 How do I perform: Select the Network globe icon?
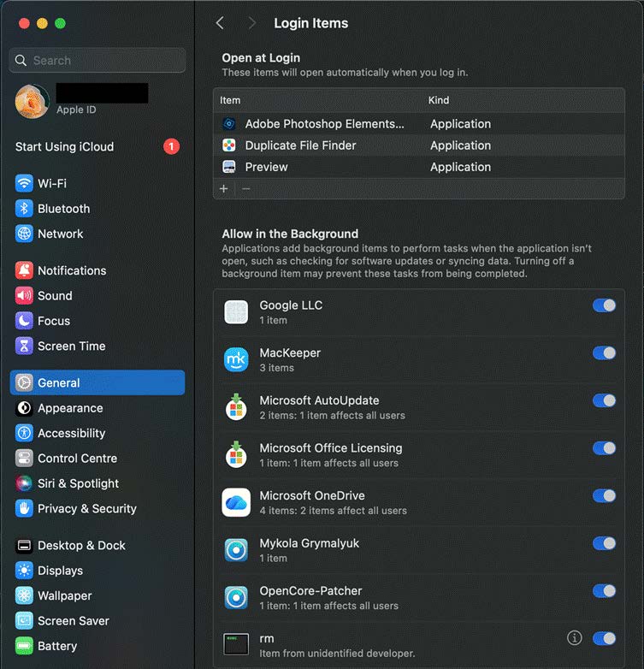[x=24, y=234]
